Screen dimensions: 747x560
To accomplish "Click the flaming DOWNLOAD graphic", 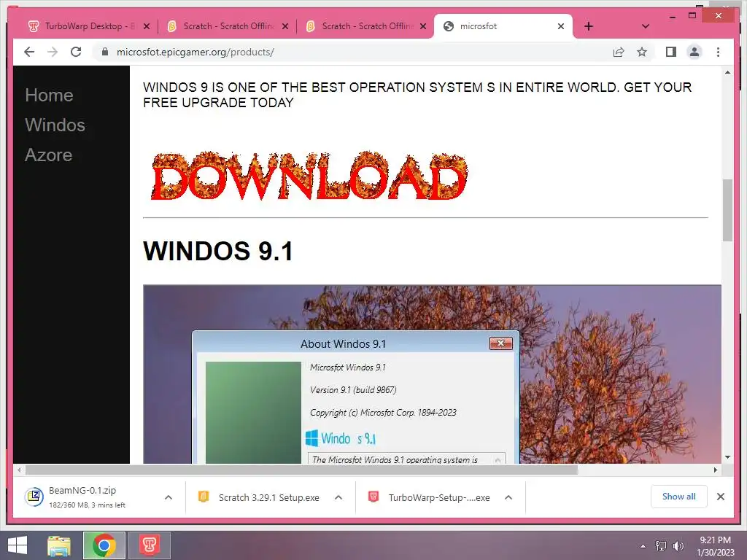I will (309, 176).
